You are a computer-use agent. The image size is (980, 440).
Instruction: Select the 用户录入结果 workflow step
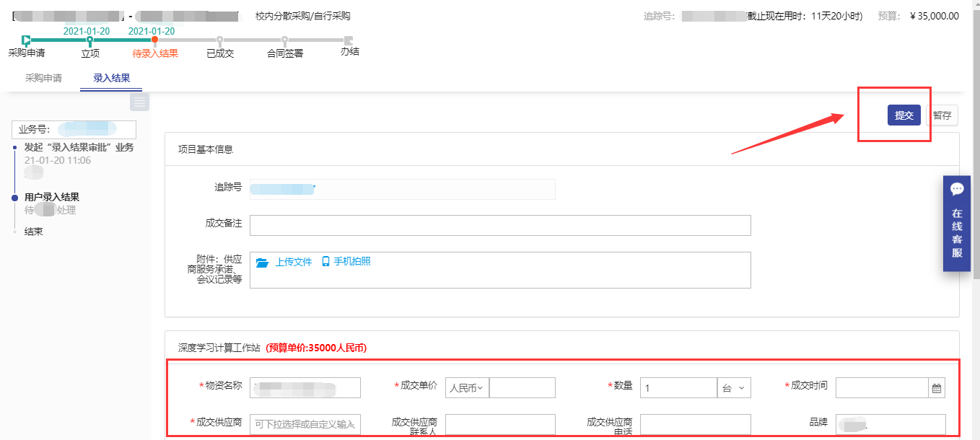coord(51,197)
